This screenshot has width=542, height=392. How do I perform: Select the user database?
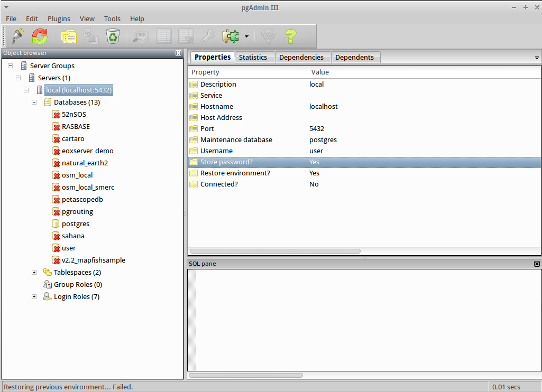pos(68,248)
